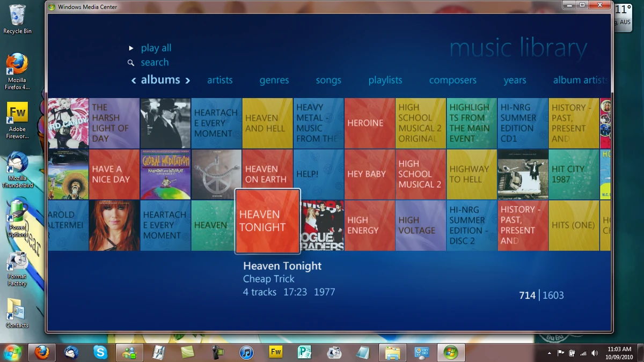Open the Action Center flag icon

(x=561, y=353)
